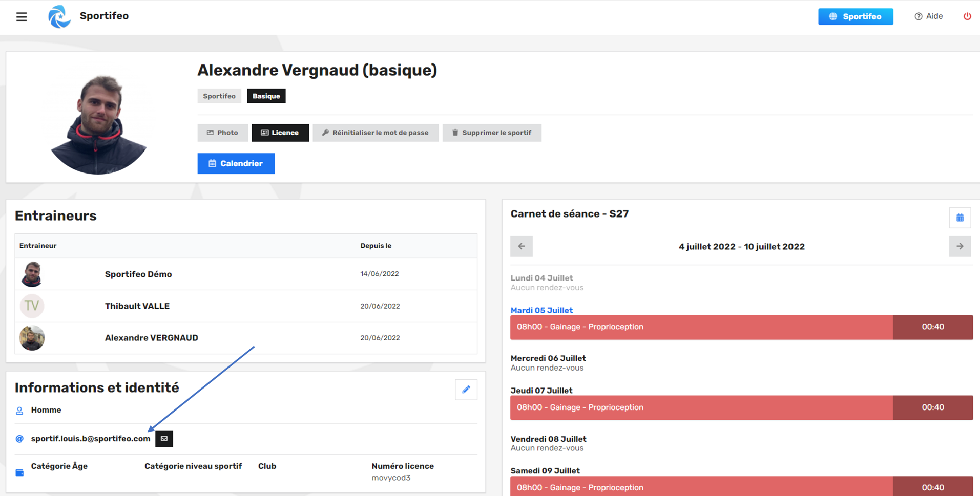Click the TV initials avatar
The image size is (980, 496).
coord(32,306)
